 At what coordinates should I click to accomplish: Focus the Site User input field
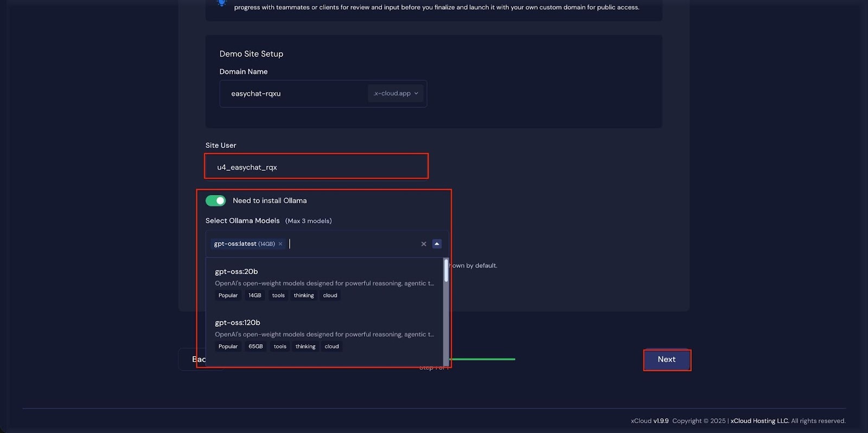point(316,166)
